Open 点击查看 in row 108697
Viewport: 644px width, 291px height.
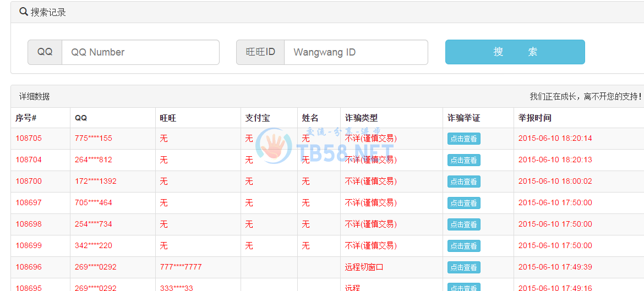coord(463,203)
